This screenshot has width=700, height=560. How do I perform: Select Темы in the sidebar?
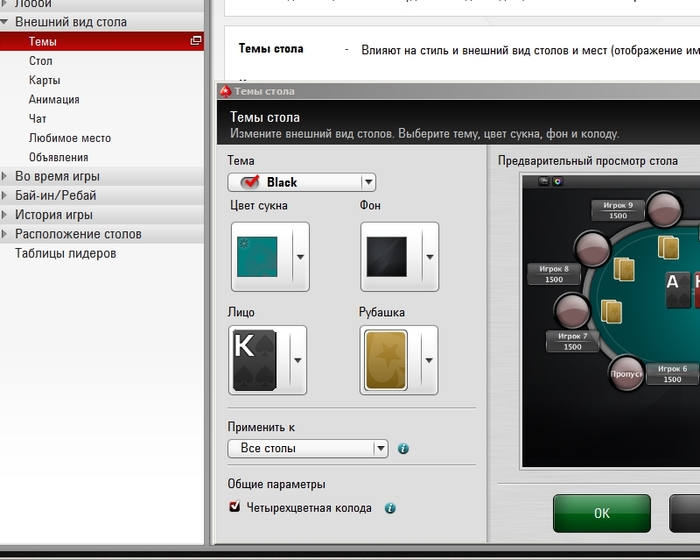[x=102, y=41]
